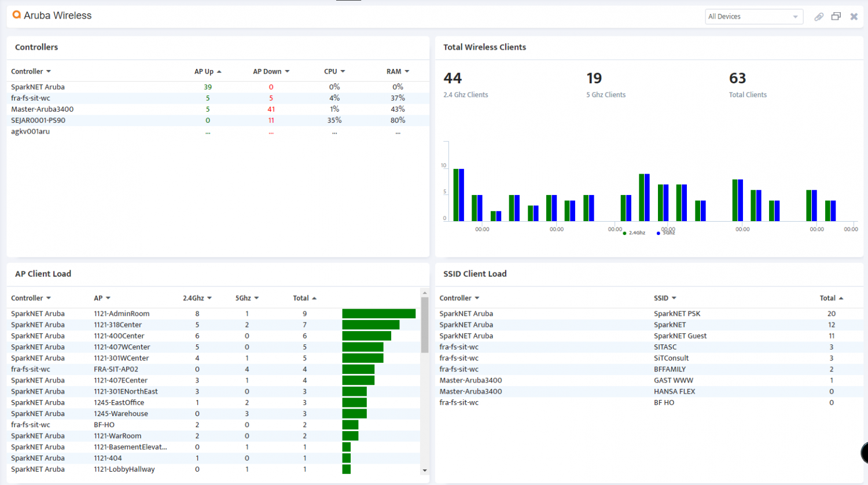The height and width of the screenshot is (485, 868).
Task: Open dashboard pop-out using the window icon
Action: click(836, 17)
